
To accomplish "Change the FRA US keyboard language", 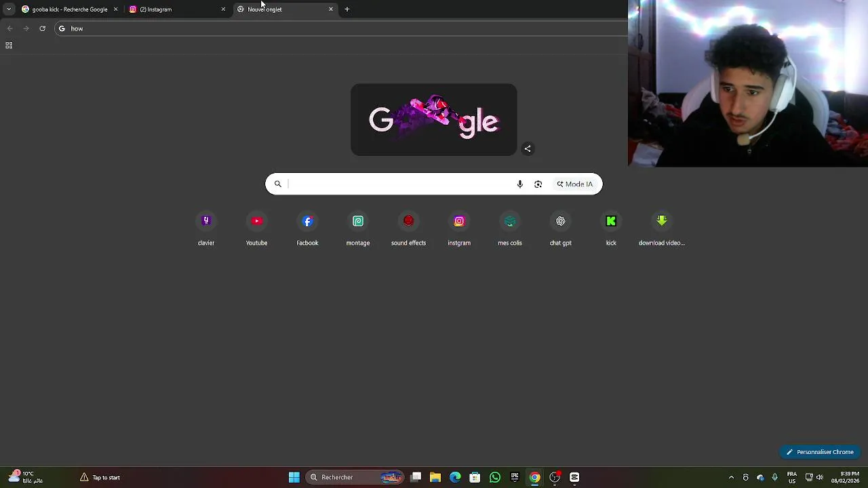I will tap(791, 477).
